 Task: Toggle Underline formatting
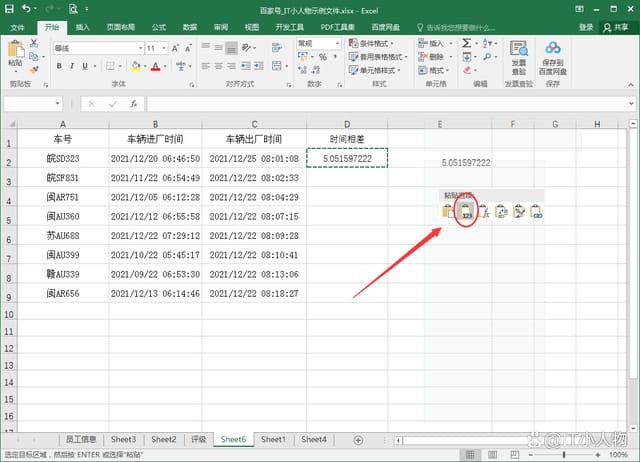point(87,66)
